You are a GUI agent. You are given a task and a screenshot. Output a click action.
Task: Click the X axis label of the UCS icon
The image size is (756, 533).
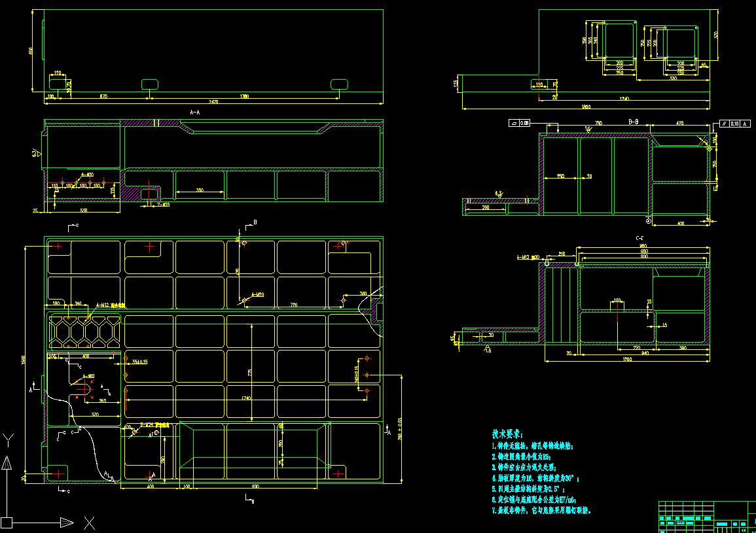(89, 523)
